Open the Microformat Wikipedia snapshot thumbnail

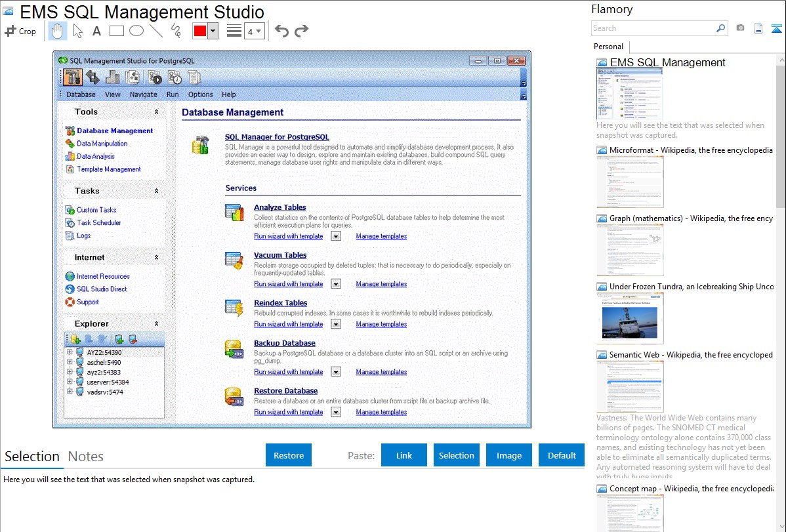tap(630, 182)
